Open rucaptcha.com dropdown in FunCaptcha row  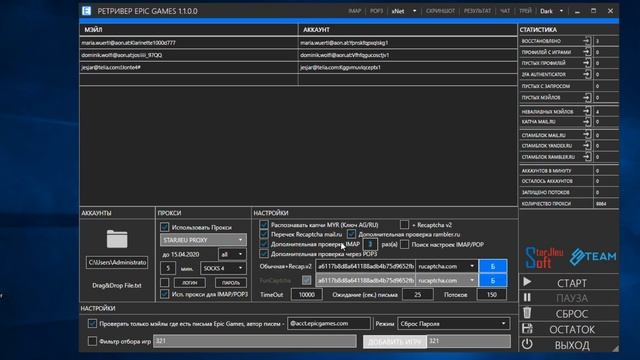coord(447,280)
